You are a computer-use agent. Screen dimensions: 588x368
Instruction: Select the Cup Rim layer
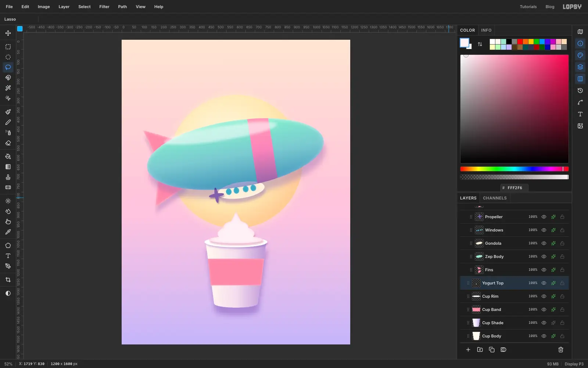(514, 296)
